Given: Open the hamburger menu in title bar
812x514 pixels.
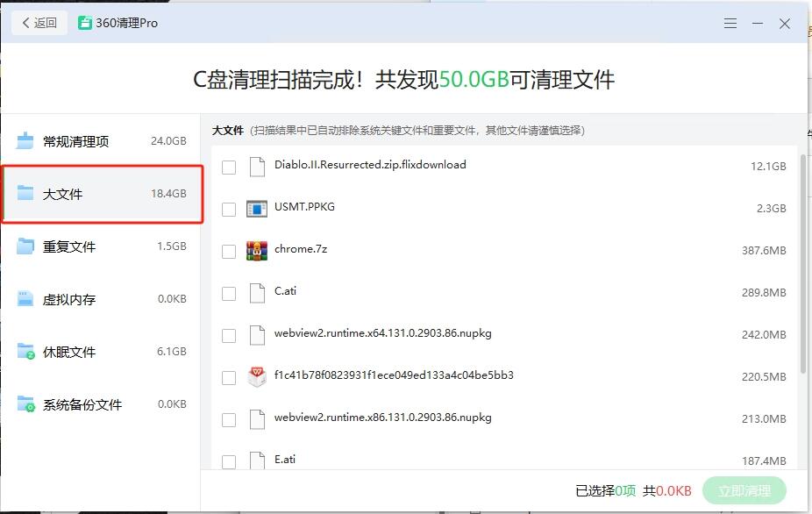Looking at the screenshot, I should coord(730,24).
